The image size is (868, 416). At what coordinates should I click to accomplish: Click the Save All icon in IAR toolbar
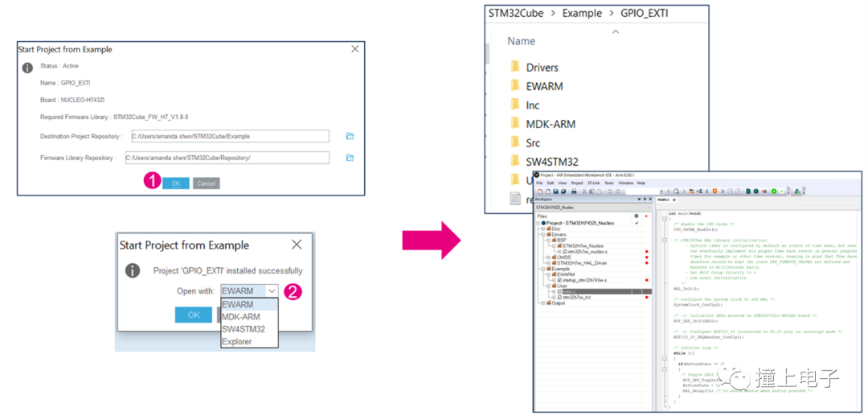pos(563,192)
